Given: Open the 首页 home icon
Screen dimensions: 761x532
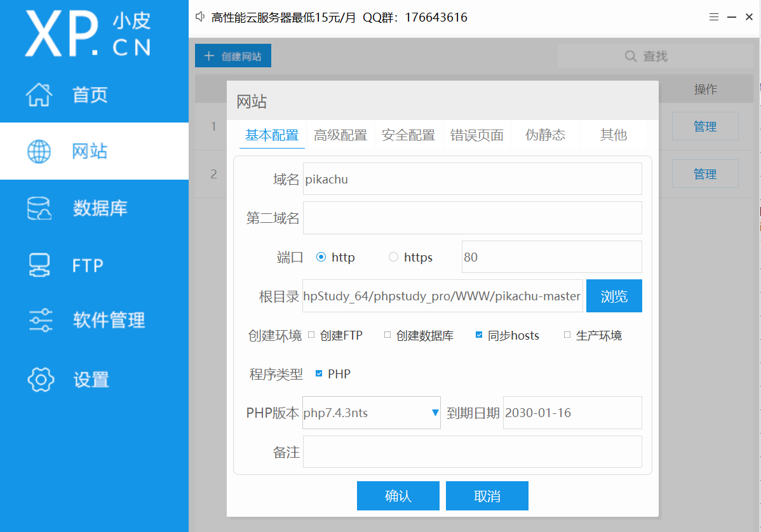Looking at the screenshot, I should tap(39, 95).
